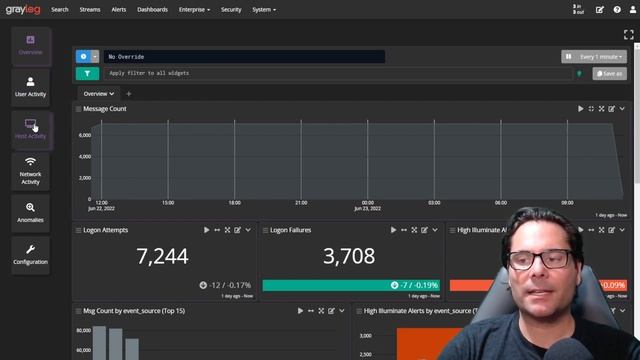Open the Alerts page
Viewport: 640px width, 360px height.
tap(118, 9)
